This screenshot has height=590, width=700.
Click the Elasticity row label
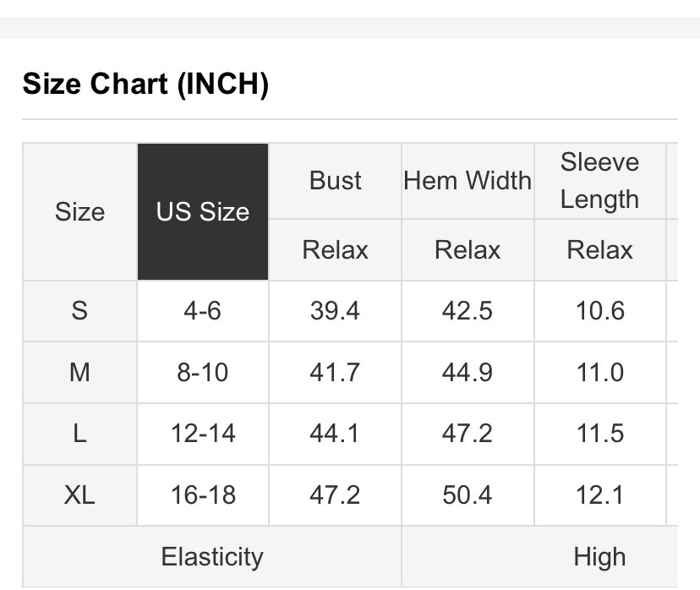(212, 557)
